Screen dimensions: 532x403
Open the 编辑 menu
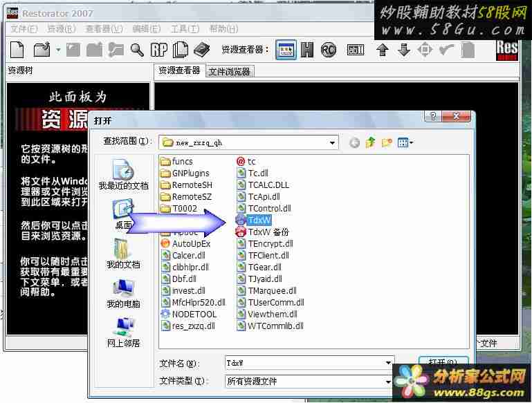click(x=146, y=29)
